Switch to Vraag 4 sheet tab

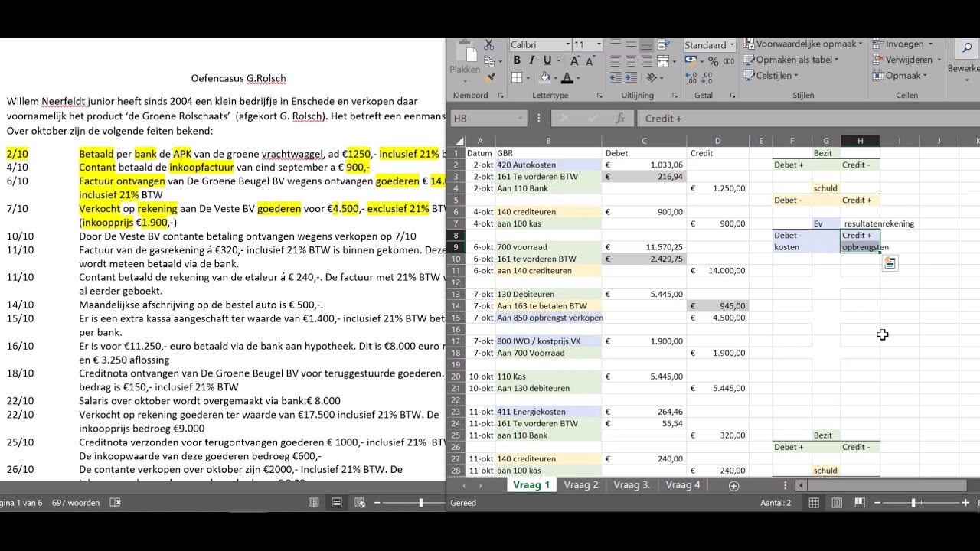click(x=683, y=485)
